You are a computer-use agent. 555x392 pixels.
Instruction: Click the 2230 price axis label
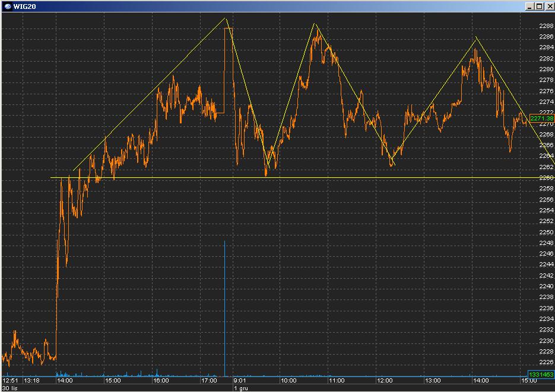546,341
